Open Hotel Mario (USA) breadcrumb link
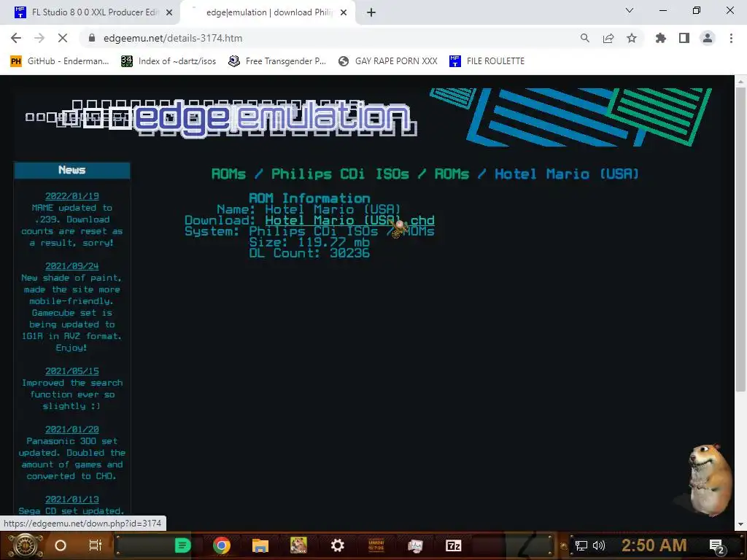The width and height of the screenshot is (747, 560). pos(566,174)
